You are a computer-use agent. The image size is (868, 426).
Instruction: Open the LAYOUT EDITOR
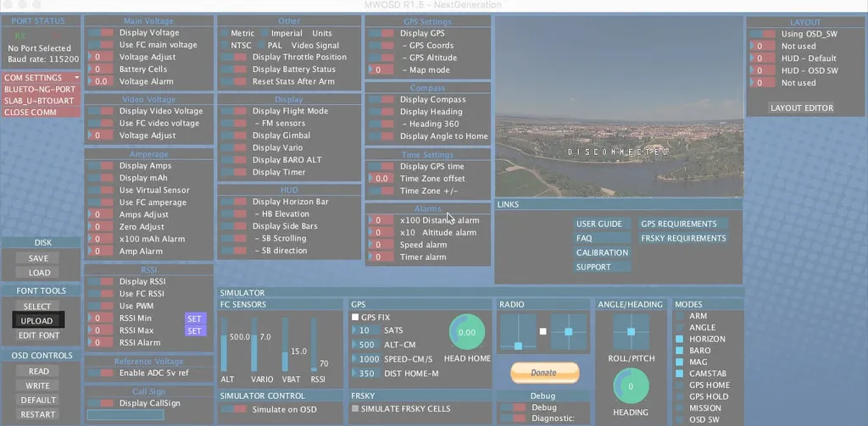point(801,108)
